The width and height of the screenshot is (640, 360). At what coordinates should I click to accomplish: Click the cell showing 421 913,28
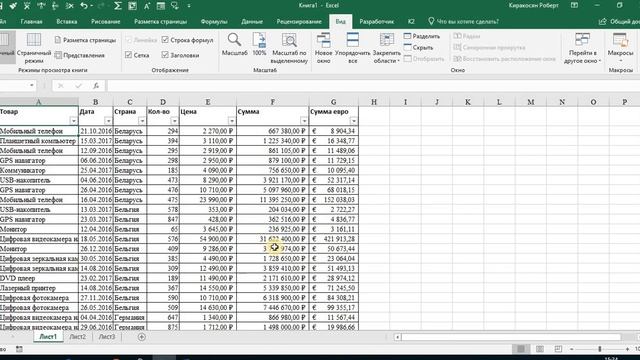coord(334,239)
